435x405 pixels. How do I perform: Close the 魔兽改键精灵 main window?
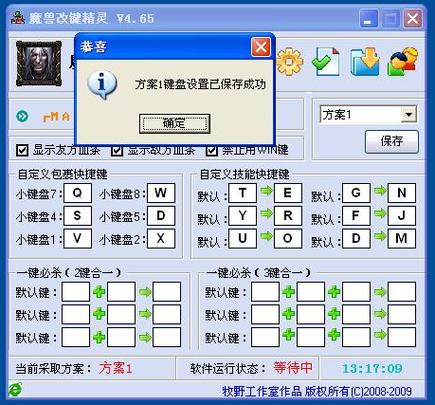[x=412, y=18]
